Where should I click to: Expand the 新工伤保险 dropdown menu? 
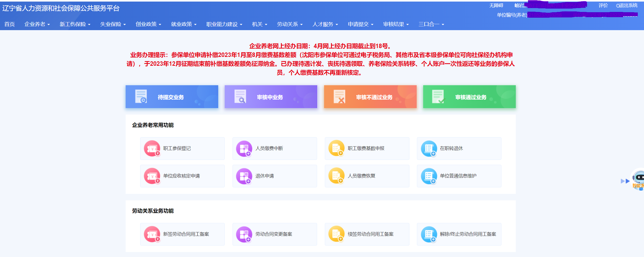(x=75, y=24)
